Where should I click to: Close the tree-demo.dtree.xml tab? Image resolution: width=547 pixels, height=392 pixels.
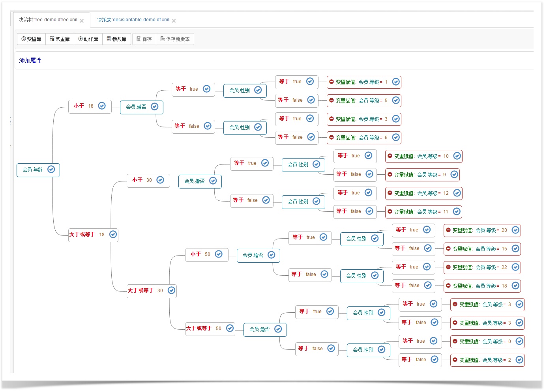coord(82,21)
